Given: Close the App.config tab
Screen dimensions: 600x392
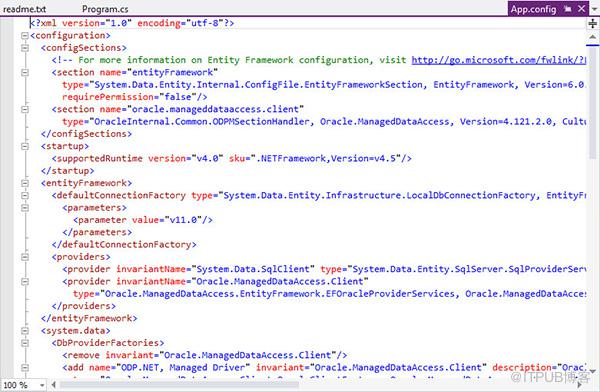Looking at the screenshot, I should (x=581, y=8).
